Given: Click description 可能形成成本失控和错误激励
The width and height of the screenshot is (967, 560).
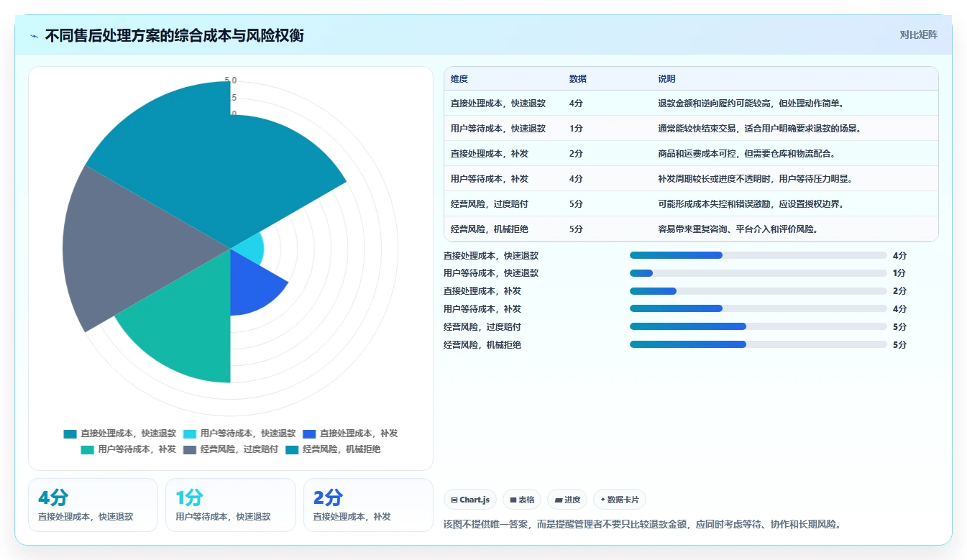Looking at the screenshot, I should (751, 204).
